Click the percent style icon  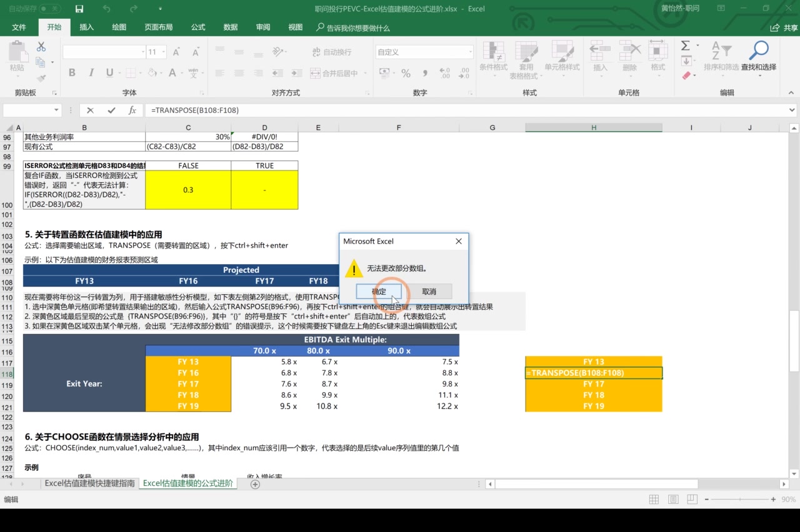tap(406, 73)
